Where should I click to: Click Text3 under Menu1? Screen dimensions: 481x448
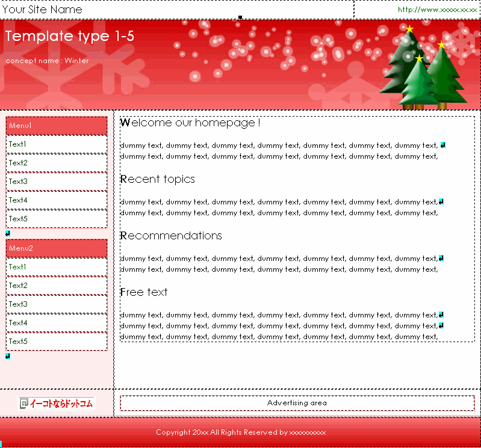click(18, 182)
